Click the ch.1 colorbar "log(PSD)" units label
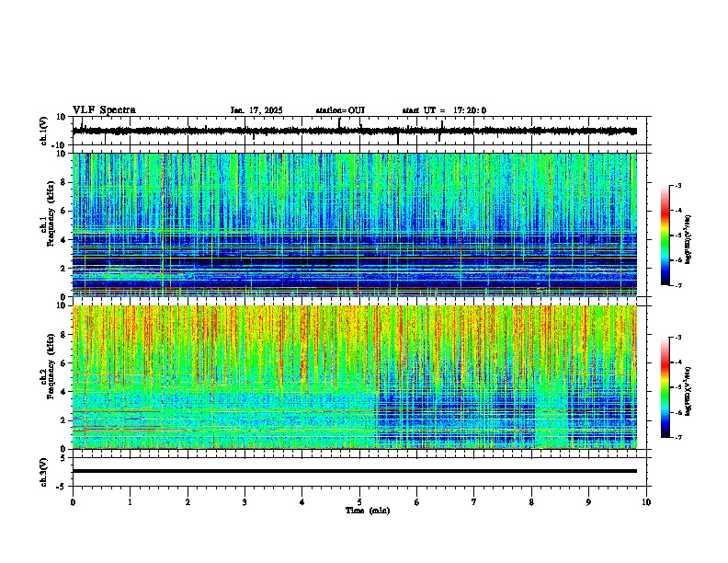Viewport: 728px width, 563px height. [688, 239]
